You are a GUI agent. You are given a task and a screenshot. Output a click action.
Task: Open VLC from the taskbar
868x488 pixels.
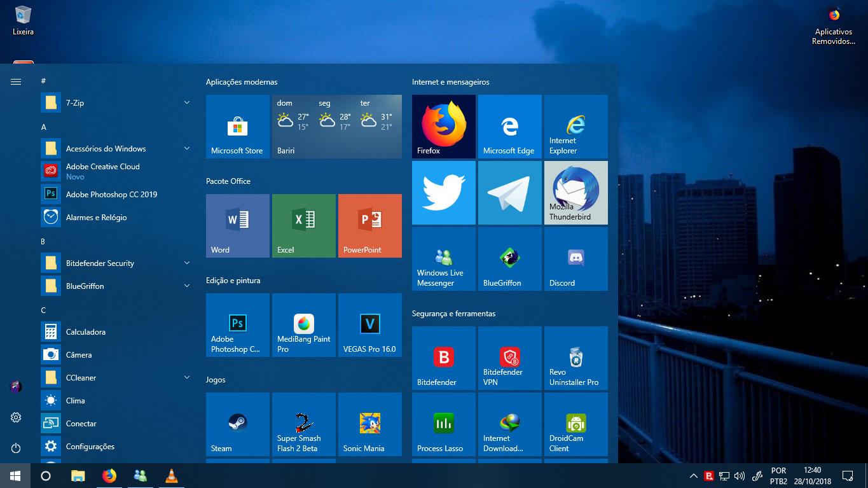tap(171, 476)
